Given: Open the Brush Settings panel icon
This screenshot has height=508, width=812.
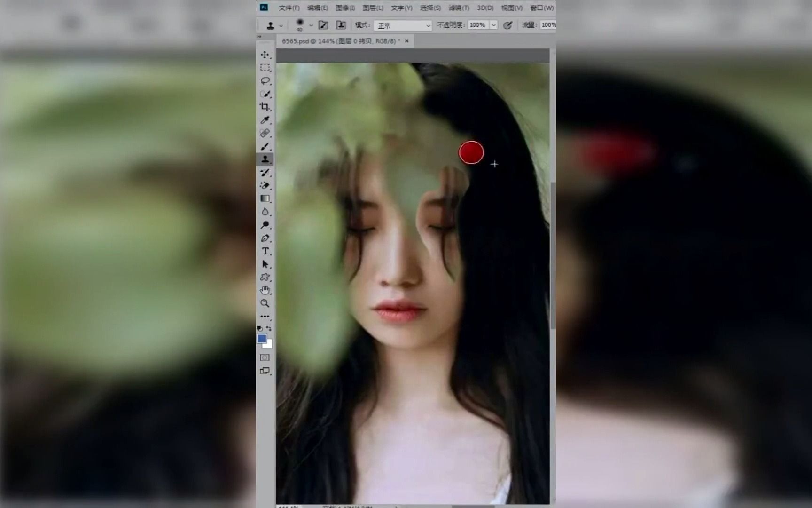Looking at the screenshot, I should (x=323, y=25).
